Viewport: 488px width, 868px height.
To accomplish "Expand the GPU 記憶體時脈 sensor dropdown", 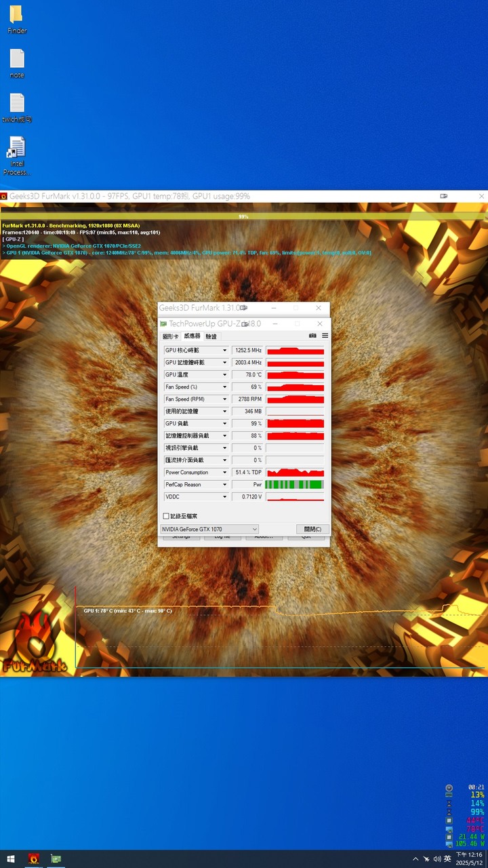I will click(x=224, y=363).
